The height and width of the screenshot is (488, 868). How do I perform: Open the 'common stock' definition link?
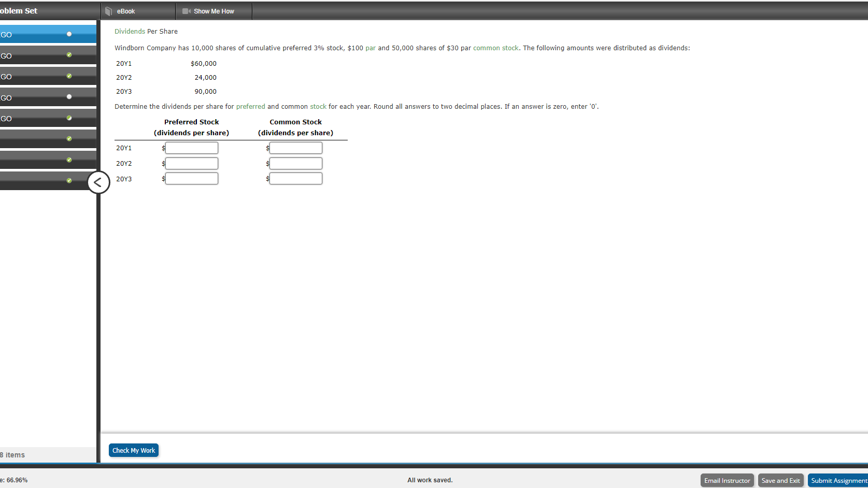tap(495, 48)
